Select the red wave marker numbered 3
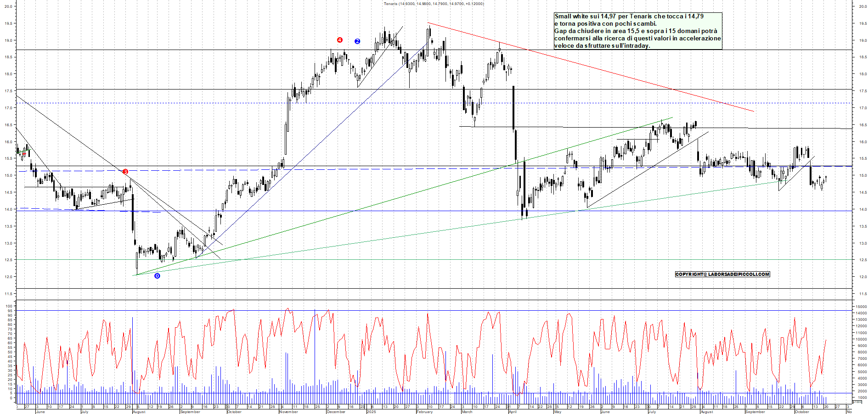The height and width of the screenshot is (414, 868). [125, 172]
